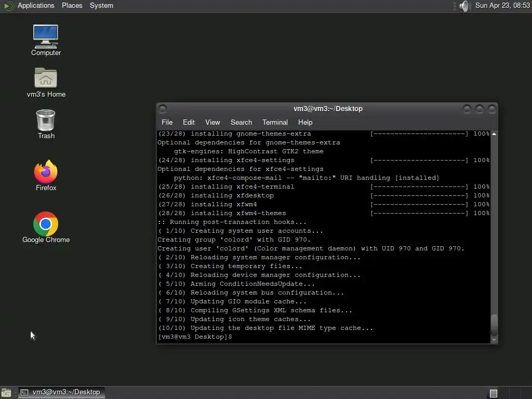Open the Places menu
The height and width of the screenshot is (399, 532).
coord(72,5)
